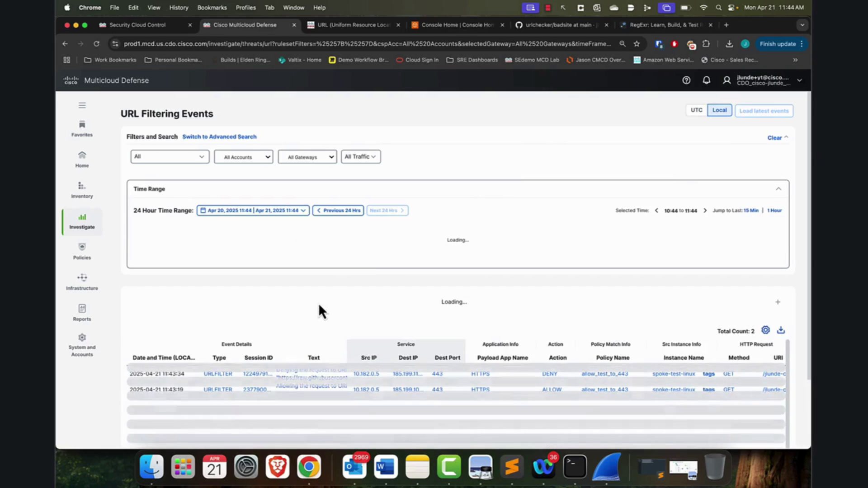Image resolution: width=868 pixels, height=488 pixels.
Task: Open the notifications bell
Action: point(706,80)
